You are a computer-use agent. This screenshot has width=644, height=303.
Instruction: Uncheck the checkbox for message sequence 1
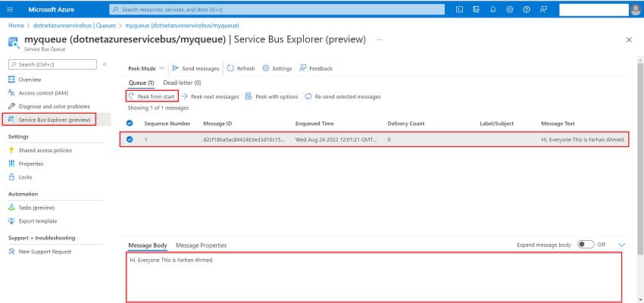pyautogui.click(x=130, y=139)
